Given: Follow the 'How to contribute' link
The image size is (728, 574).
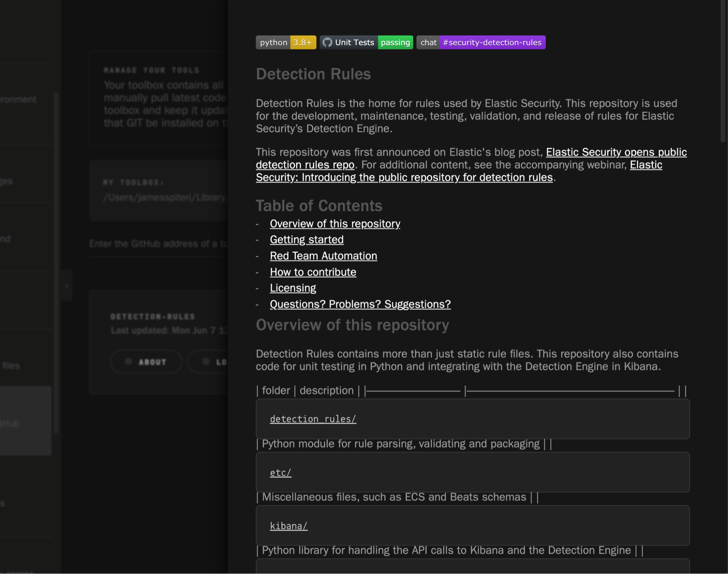Looking at the screenshot, I should tap(313, 272).
